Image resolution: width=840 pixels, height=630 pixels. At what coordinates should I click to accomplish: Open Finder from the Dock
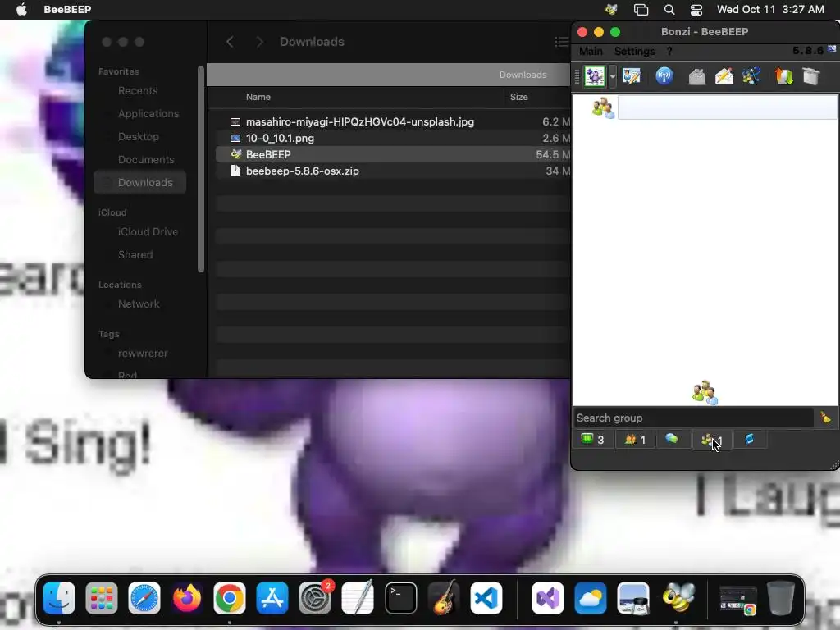(59, 598)
